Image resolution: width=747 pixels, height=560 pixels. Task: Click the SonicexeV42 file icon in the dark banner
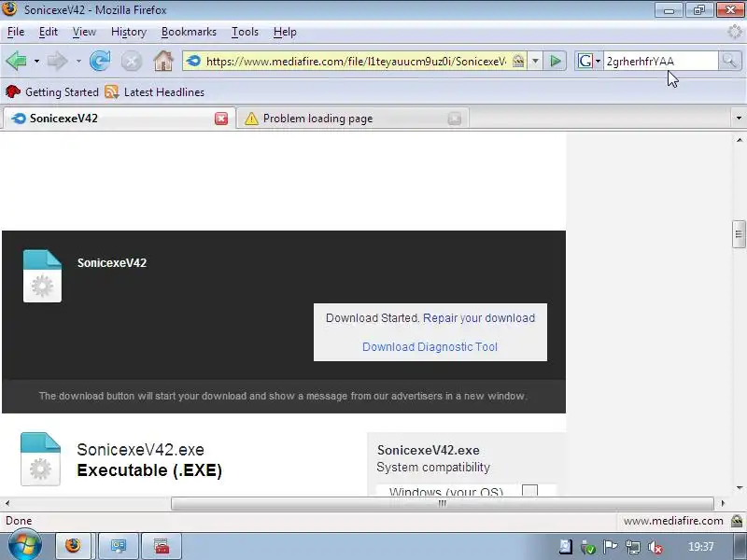point(42,276)
